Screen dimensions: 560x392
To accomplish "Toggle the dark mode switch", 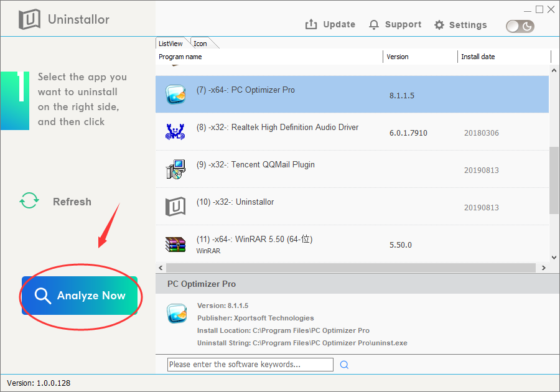I will pyautogui.click(x=520, y=26).
